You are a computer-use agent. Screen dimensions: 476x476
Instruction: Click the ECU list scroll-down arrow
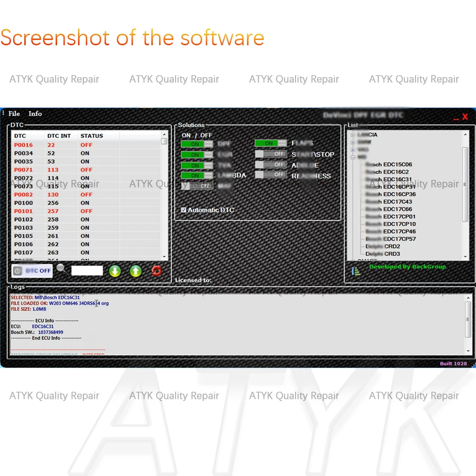[x=465, y=257]
